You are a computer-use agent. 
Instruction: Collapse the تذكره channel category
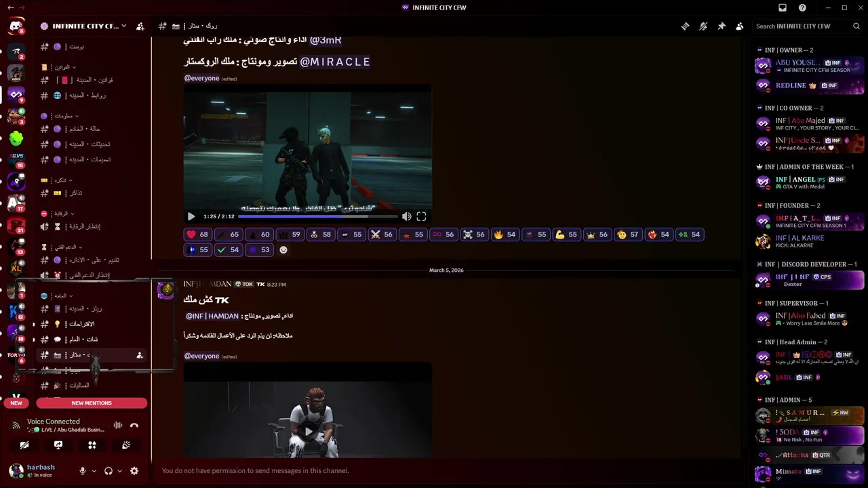point(56,180)
